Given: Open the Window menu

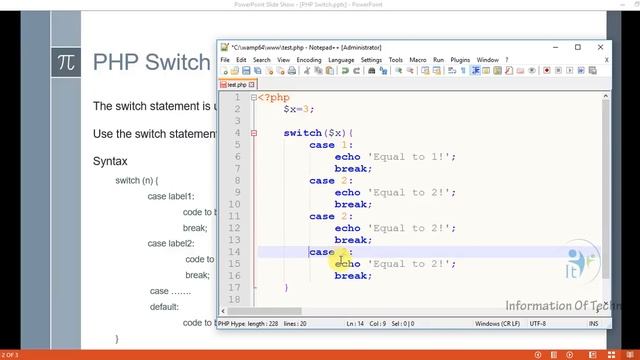Looking at the screenshot, I should click(487, 60).
